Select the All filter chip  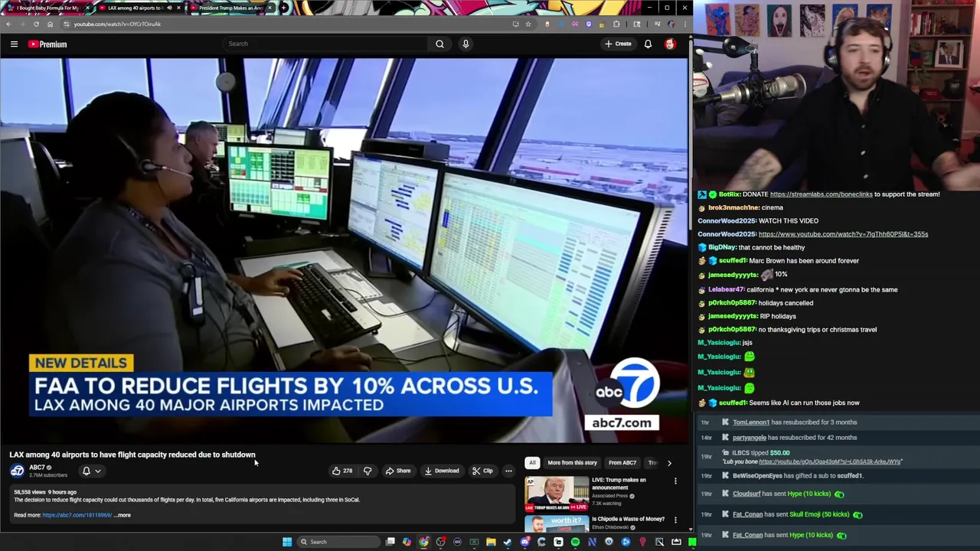(x=532, y=463)
